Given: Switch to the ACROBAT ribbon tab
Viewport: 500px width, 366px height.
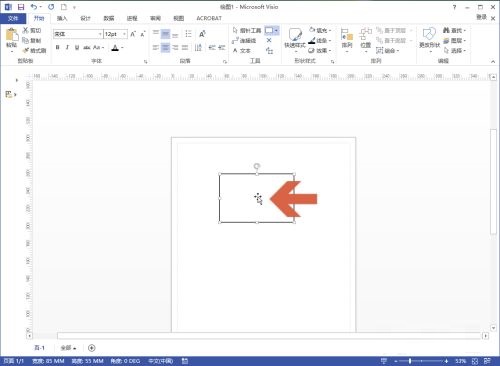Looking at the screenshot, I should coord(209,18).
